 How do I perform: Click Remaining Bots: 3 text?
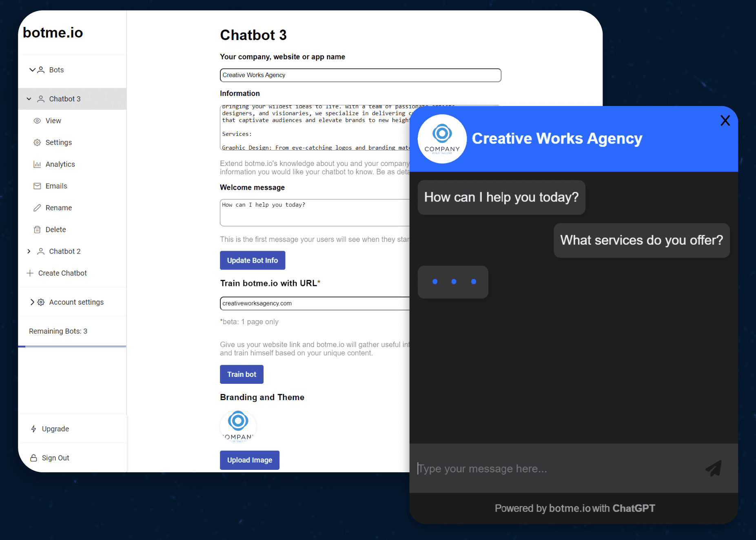58,331
